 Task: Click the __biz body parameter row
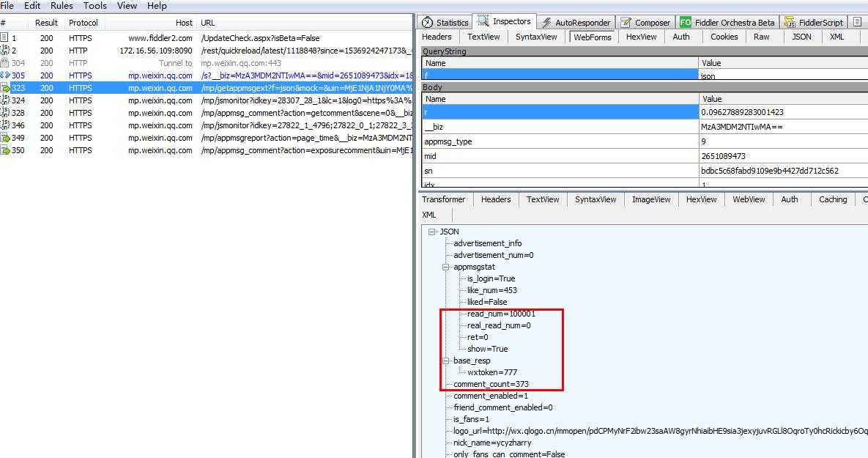[x=645, y=127]
